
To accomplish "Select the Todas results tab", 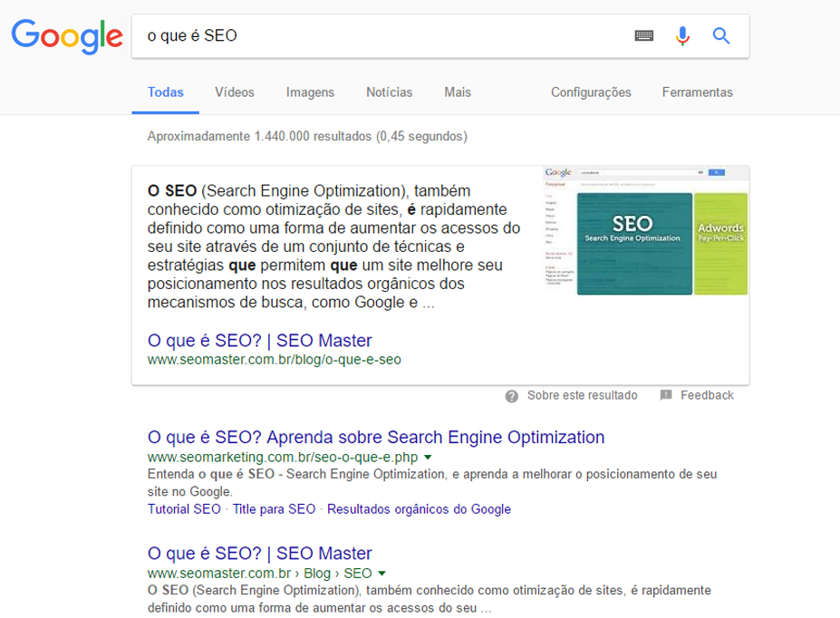I will pos(166,92).
